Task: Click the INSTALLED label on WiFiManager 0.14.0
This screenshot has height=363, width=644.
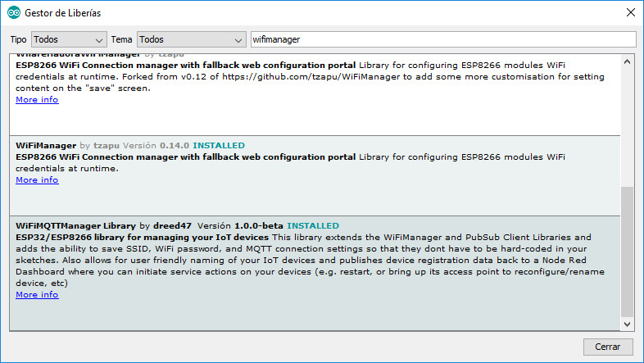Action: coord(219,145)
